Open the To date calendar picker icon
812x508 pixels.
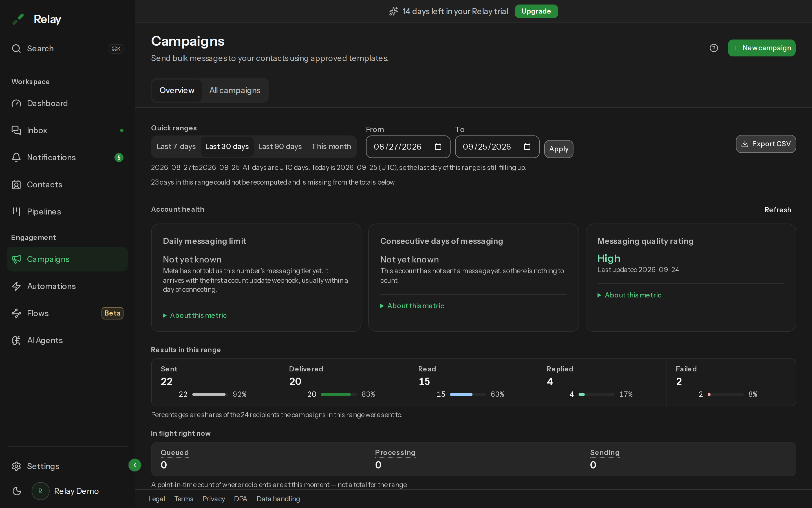click(x=527, y=146)
